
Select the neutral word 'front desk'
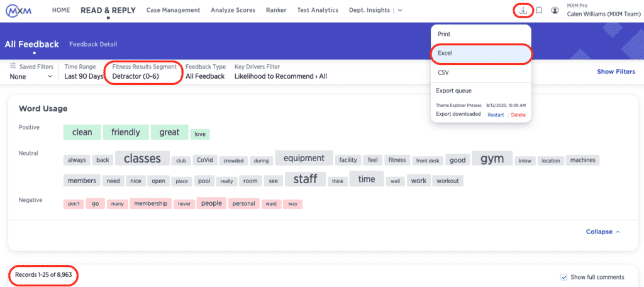click(428, 160)
